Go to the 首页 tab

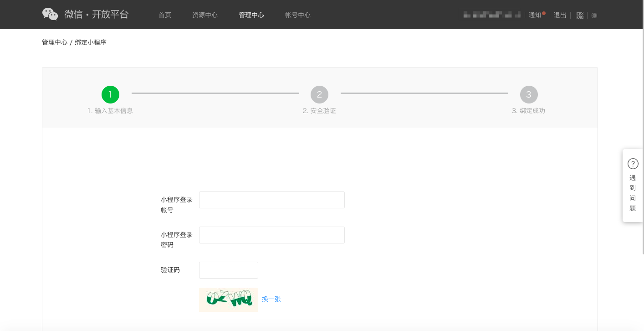click(165, 15)
